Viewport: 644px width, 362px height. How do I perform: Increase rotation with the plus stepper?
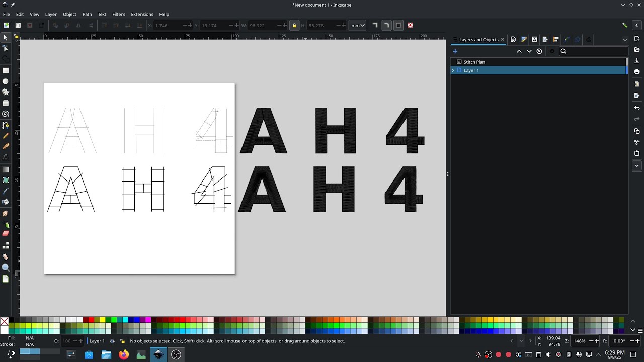tap(637, 341)
